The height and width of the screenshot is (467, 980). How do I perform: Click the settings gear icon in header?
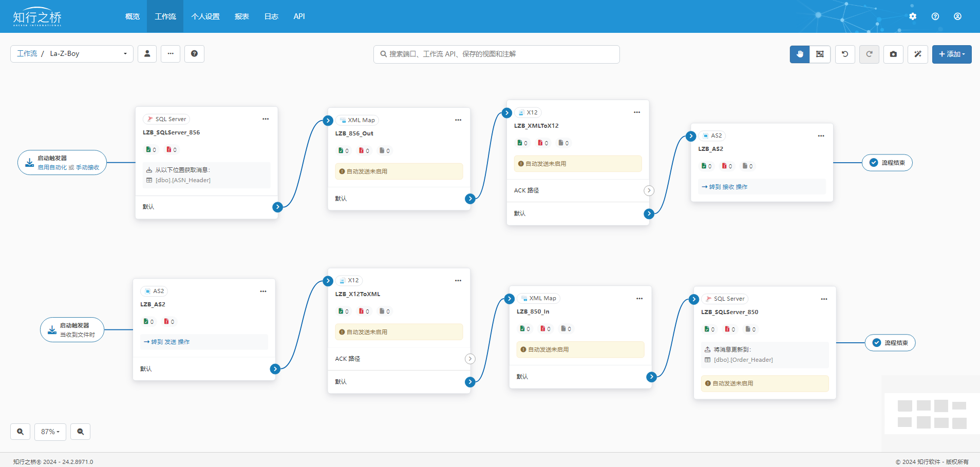point(913,16)
